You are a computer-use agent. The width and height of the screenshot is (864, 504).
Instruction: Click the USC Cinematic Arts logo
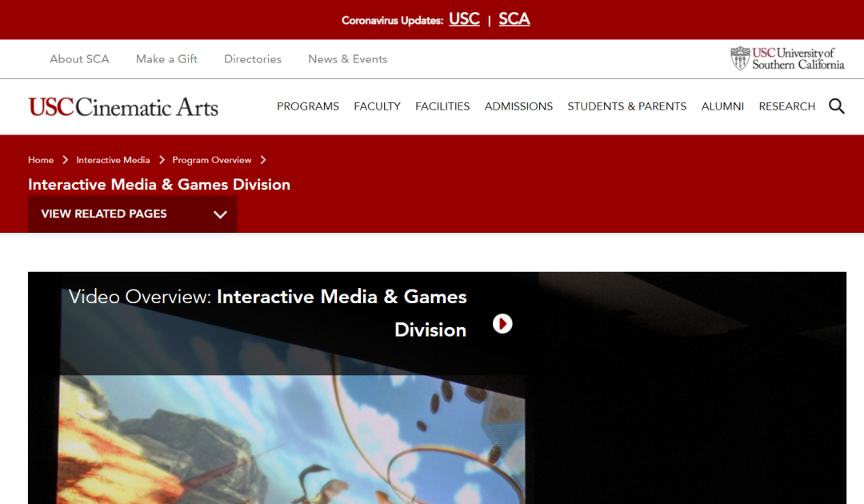[123, 107]
